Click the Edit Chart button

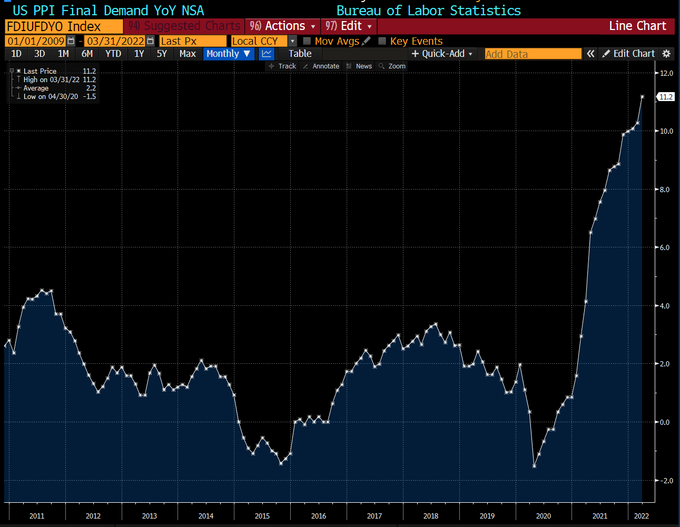click(x=628, y=54)
